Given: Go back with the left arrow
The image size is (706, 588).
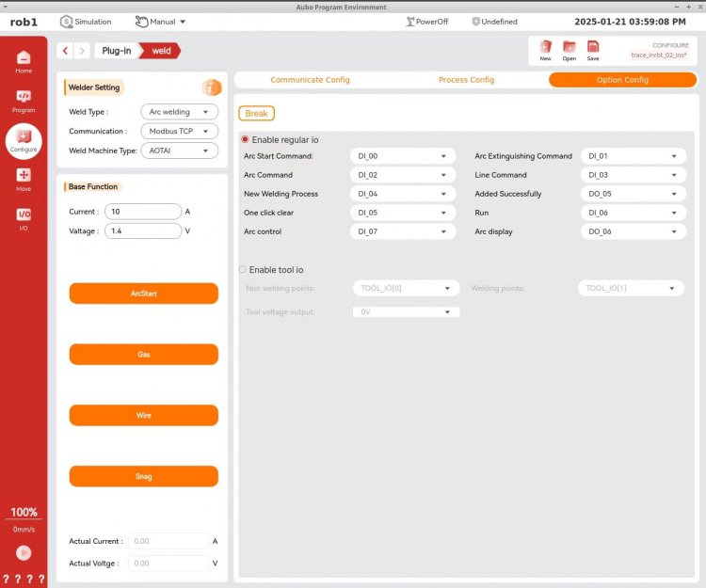Looking at the screenshot, I should [x=65, y=51].
